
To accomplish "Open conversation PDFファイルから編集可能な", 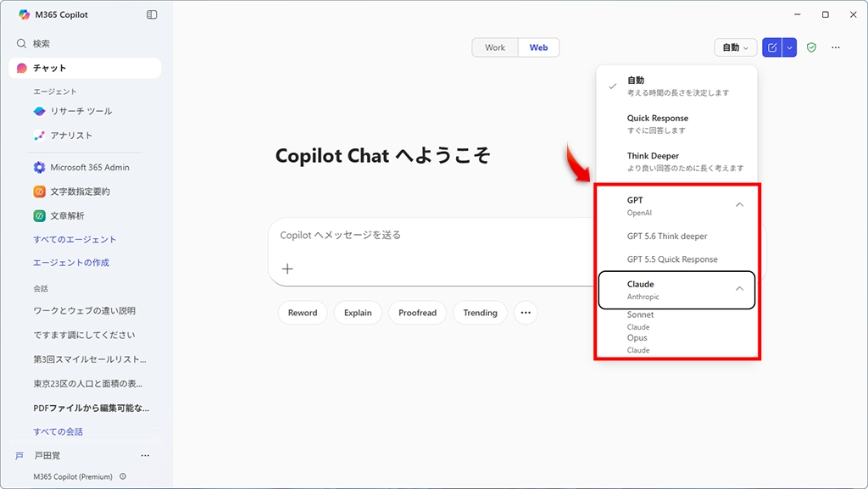I will pyautogui.click(x=92, y=408).
